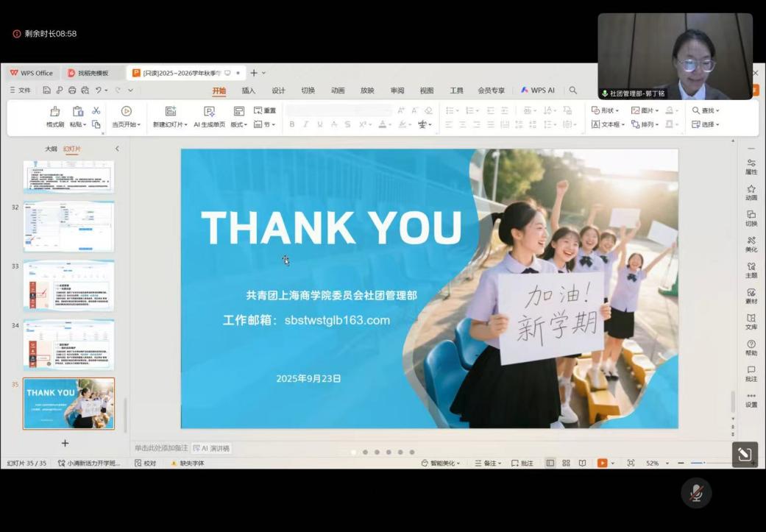Screen dimensions: 766x532
Task: Click the slide sorter view icon
Action: click(566, 463)
